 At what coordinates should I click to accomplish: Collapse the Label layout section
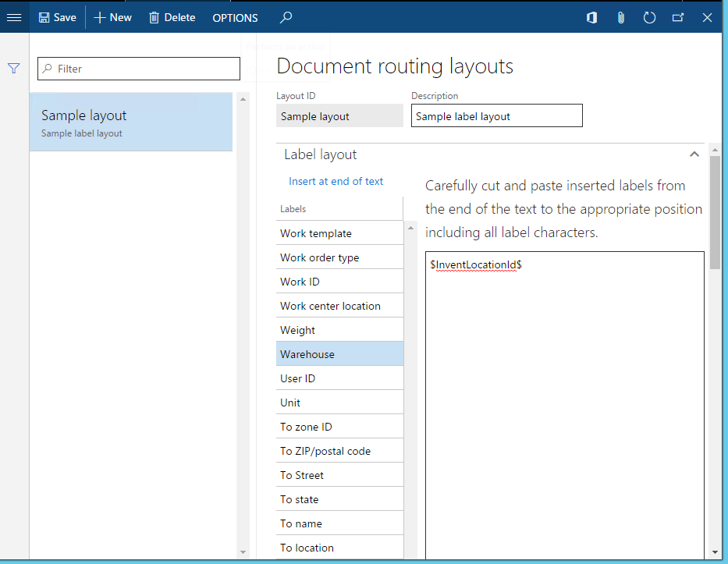click(x=694, y=154)
